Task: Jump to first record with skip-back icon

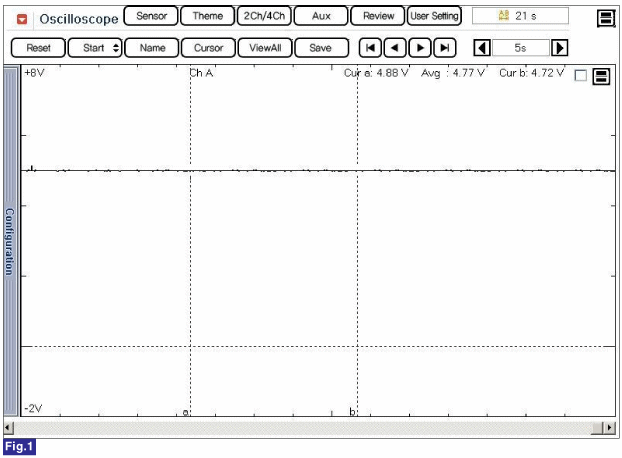Action: tap(370, 47)
